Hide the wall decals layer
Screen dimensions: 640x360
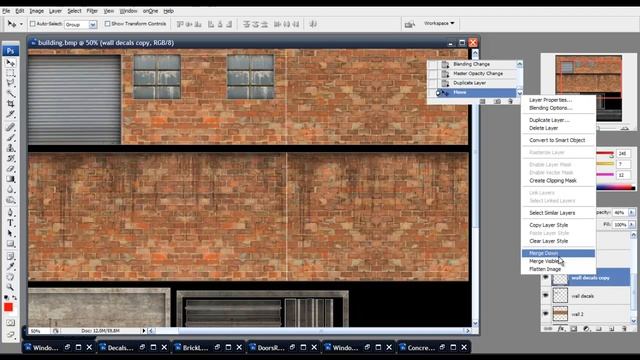pos(546,296)
